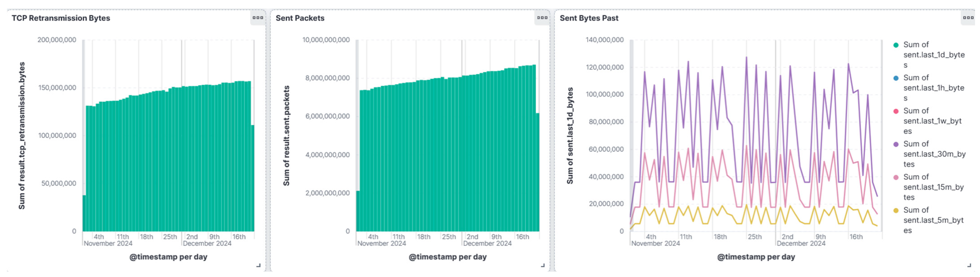Click the TCP Retransmission Bytes panel title

(61, 18)
